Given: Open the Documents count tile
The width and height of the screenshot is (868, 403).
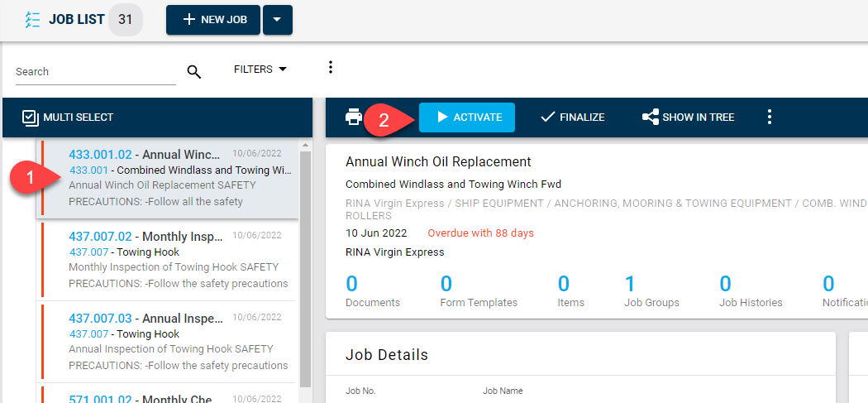Looking at the screenshot, I should (373, 291).
